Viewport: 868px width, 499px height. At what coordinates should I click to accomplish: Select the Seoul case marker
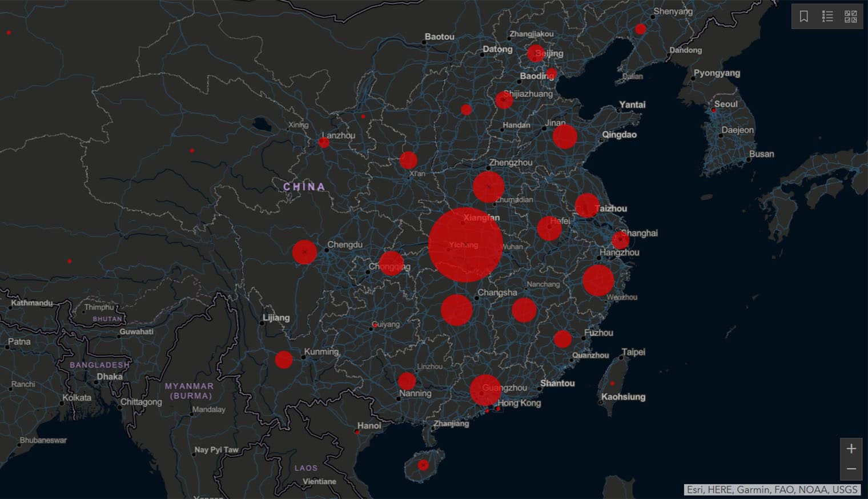click(x=715, y=110)
